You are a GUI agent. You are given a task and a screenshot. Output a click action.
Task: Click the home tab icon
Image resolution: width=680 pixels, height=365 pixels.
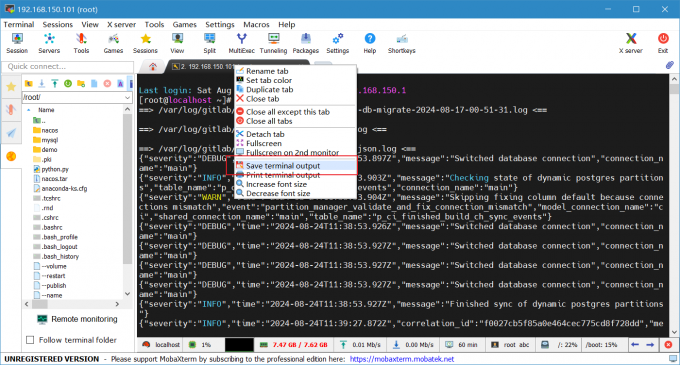click(x=153, y=66)
